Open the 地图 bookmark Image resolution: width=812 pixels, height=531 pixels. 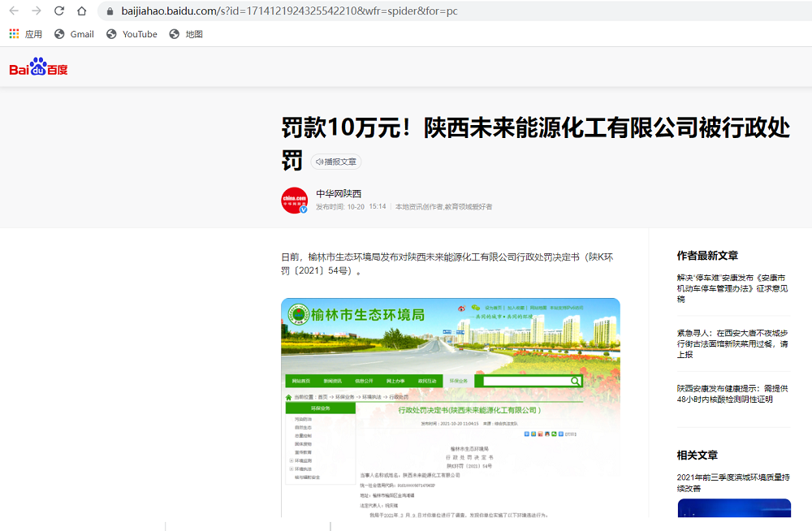(x=186, y=34)
